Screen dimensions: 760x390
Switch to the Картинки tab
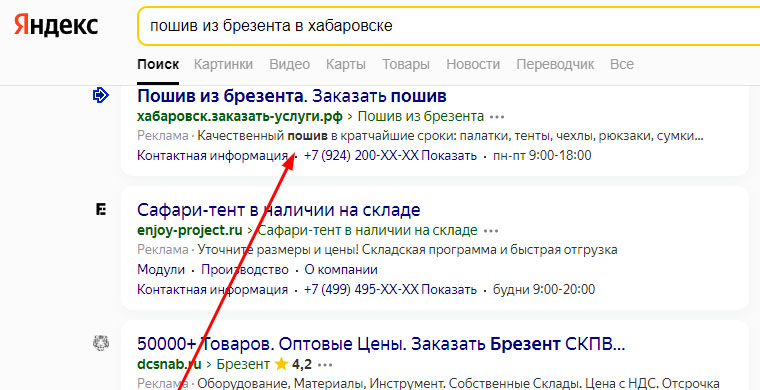tap(223, 64)
